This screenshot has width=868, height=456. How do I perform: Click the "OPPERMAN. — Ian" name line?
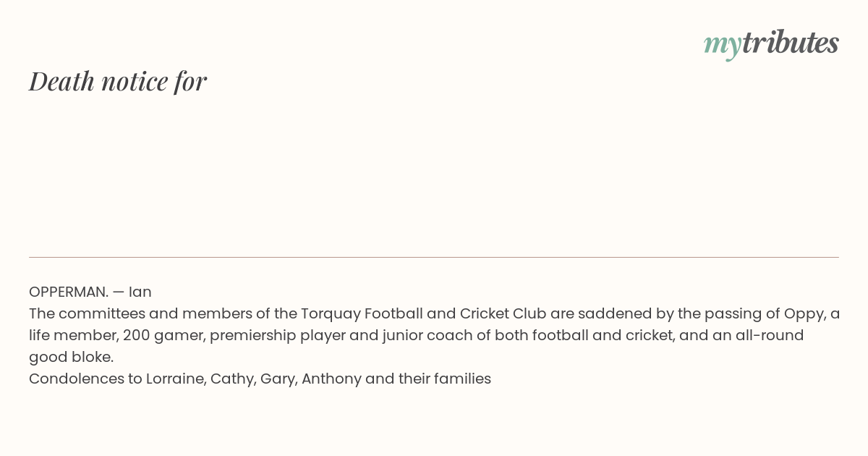(90, 292)
